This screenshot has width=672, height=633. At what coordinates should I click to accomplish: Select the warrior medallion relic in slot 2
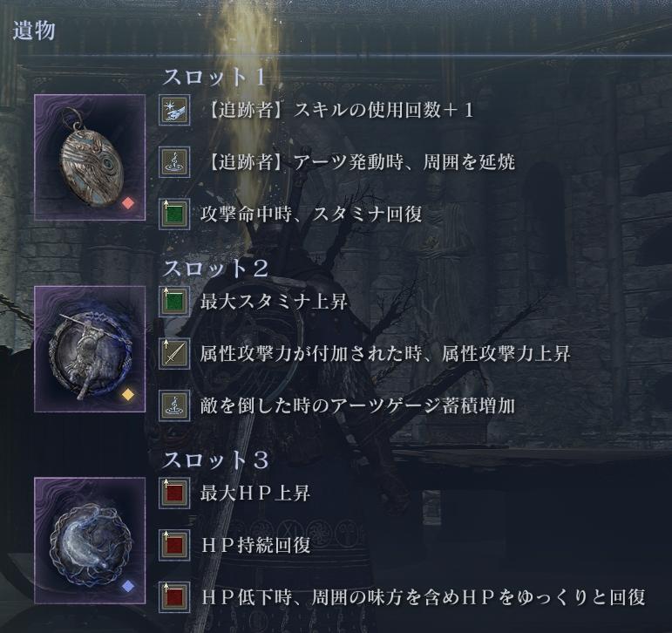[90, 349]
